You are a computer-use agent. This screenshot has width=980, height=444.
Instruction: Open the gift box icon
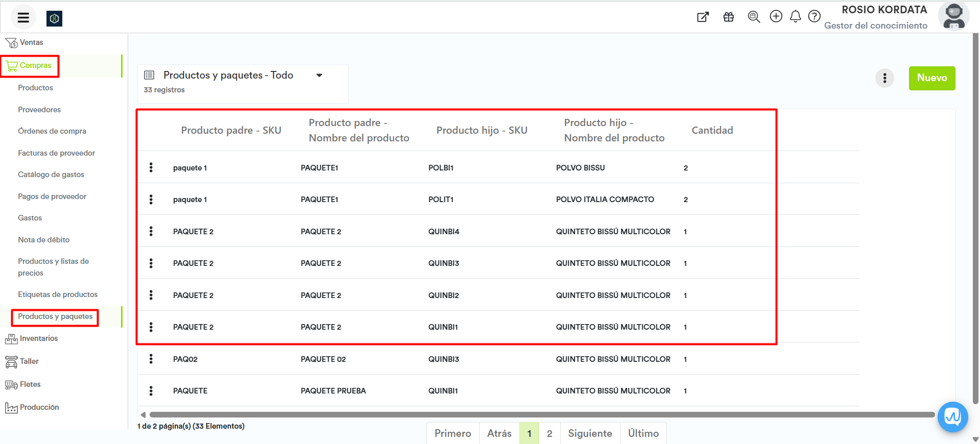pos(728,17)
